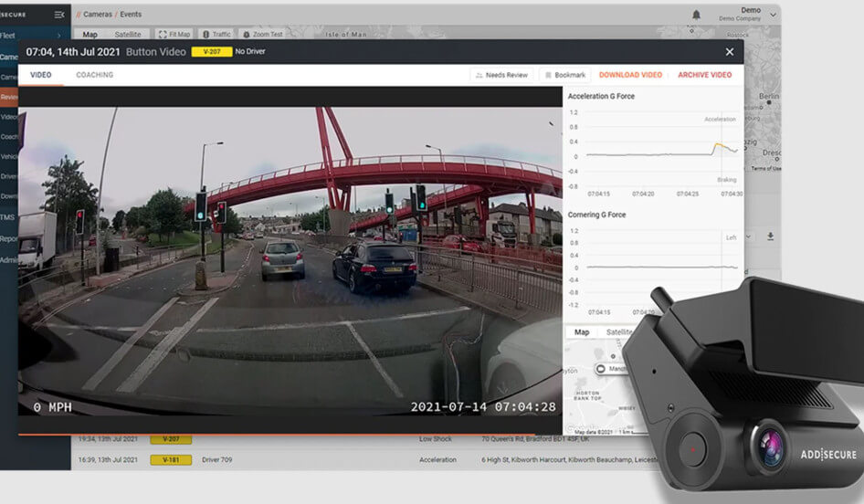The height and width of the screenshot is (504, 864).
Task: Open the Downloads item in the sidebar
Action: click(9, 196)
